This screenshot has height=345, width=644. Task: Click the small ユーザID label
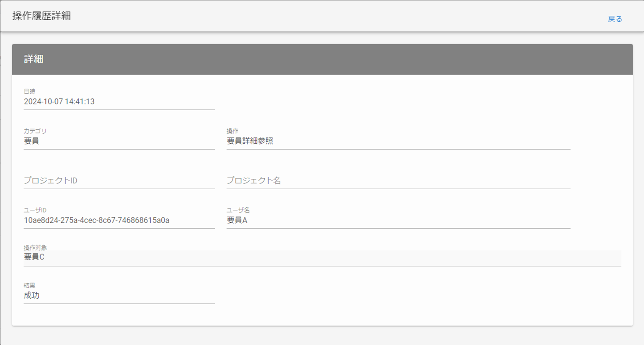[x=35, y=210]
